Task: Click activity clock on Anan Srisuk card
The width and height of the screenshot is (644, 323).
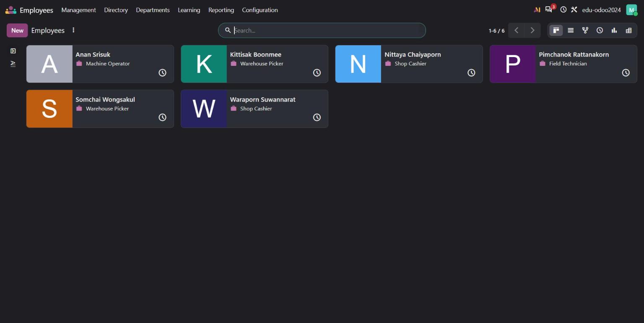Action: coord(162,73)
